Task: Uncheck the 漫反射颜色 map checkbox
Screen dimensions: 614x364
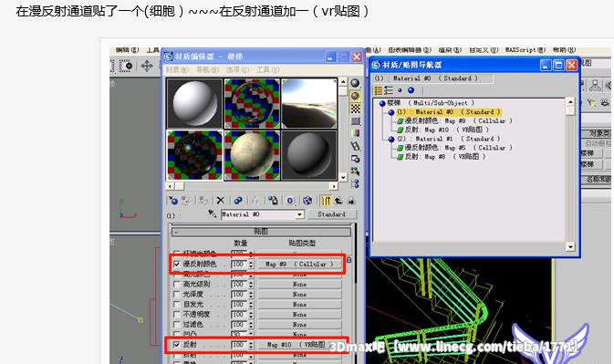Action: [x=177, y=265]
